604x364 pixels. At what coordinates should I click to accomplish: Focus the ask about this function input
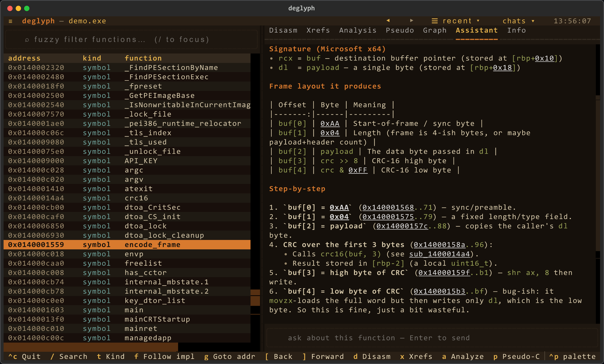click(x=432, y=338)
